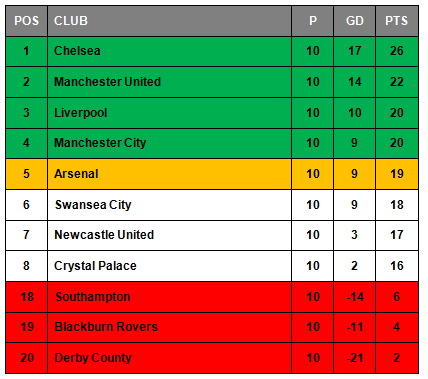Click the POS column header
Viewport: 428px width, 379px height.
(x=26, y=21)
